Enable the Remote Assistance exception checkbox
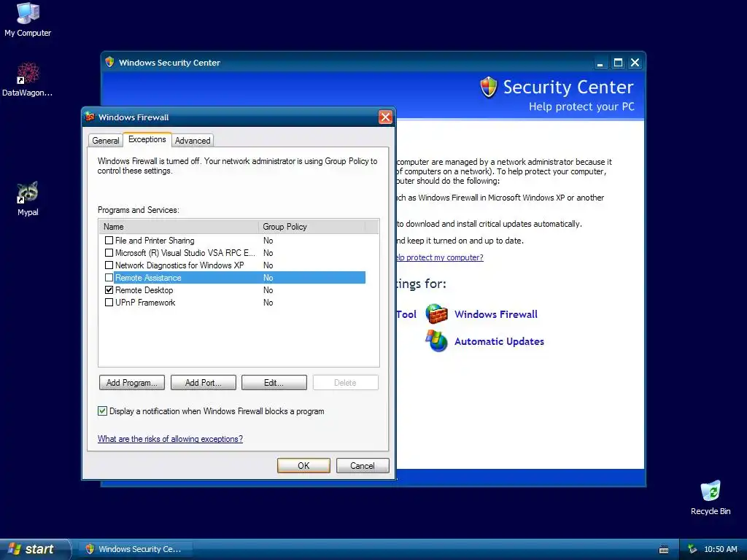This screenshot has height=560, width=747. click(109, 278)
